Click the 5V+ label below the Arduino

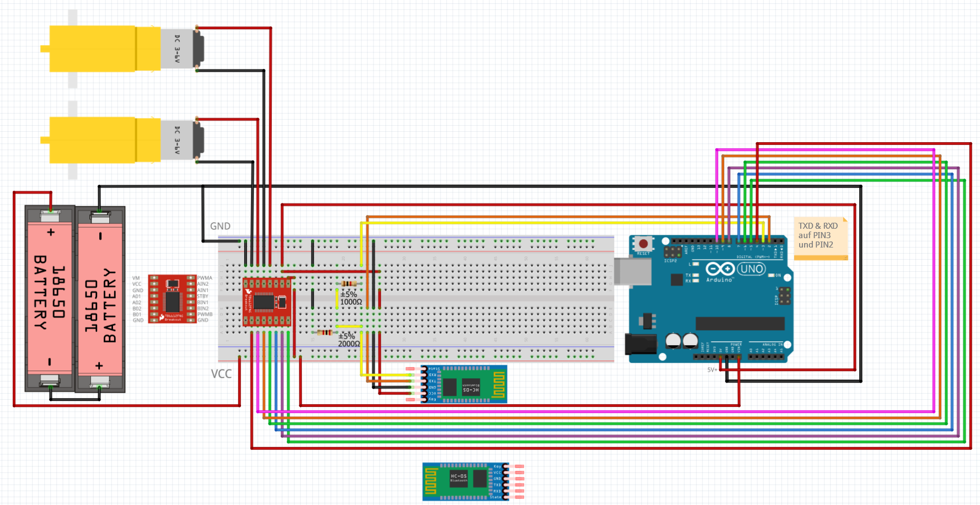pyautogui.click(x=712, y=369)
